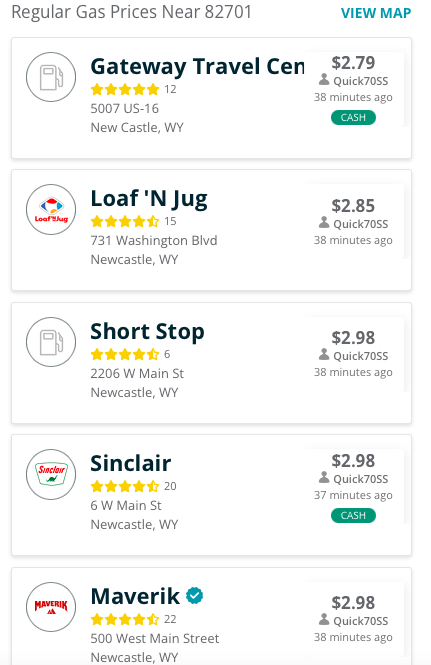Open the VIEW MAP link
The image size is (431, 665).
pyautogui.click(x=376, y=13)
